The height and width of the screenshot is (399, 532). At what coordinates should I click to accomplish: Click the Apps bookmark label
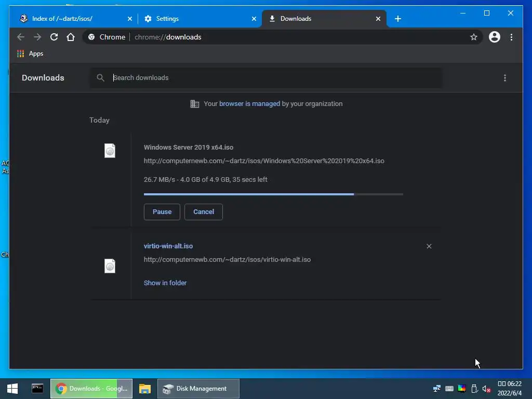point(36,54)
